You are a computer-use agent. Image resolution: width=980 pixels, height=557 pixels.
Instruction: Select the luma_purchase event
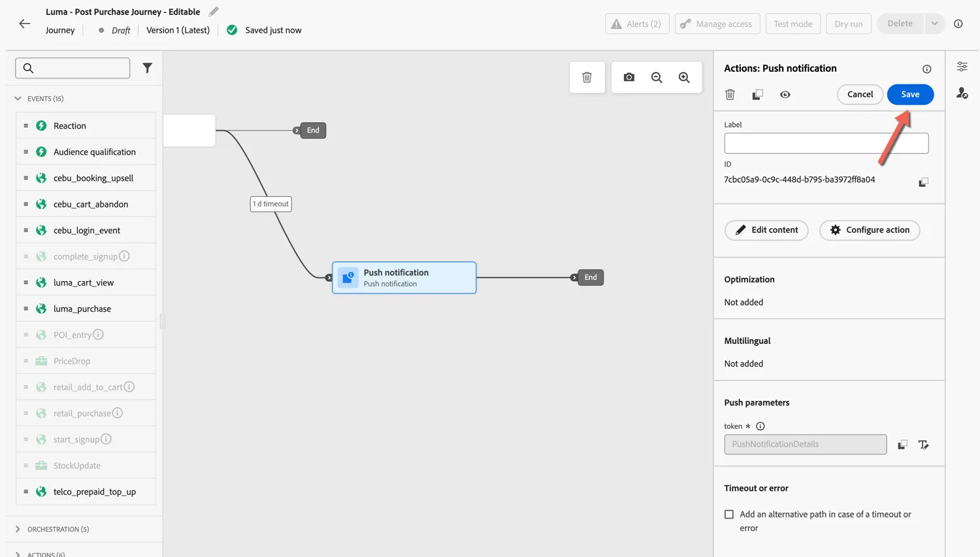click(86, 309)
